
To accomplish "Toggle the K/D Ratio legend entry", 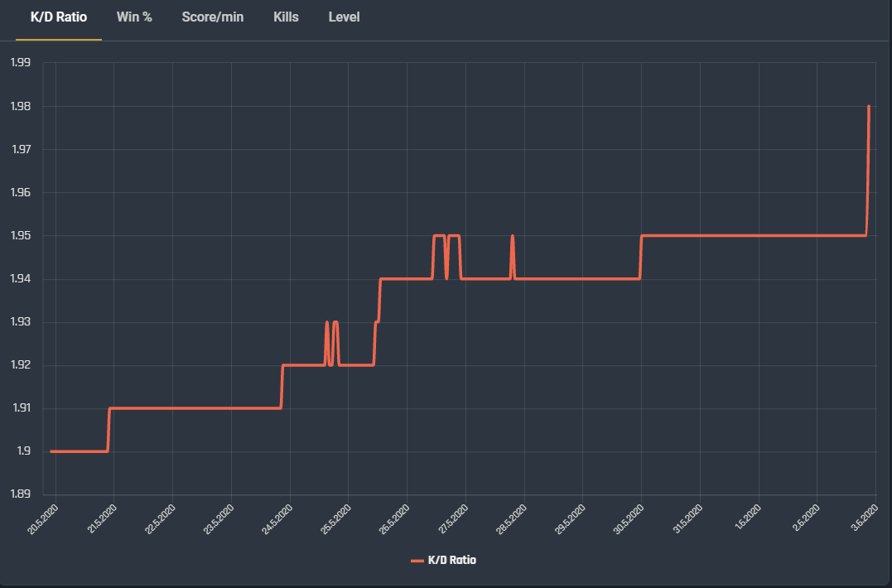I will pos(443,560).
